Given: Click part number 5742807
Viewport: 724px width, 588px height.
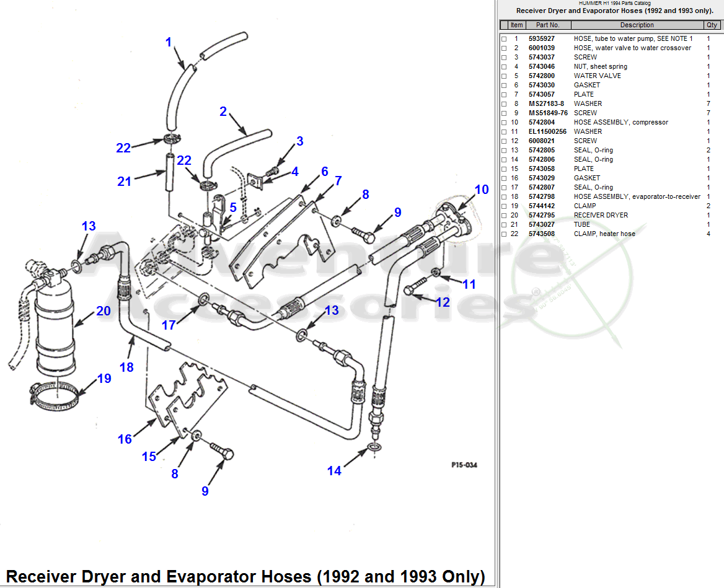Looking at the screenshot, I should tap(542, 187).
